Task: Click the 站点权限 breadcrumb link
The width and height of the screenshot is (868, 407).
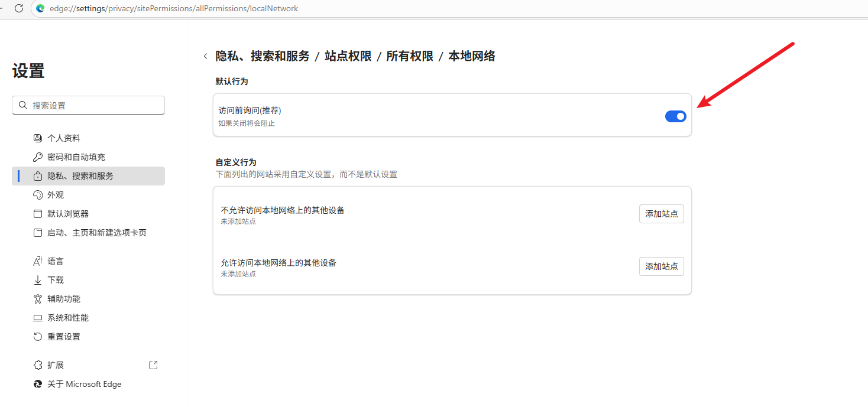Action: coord(348,56)
